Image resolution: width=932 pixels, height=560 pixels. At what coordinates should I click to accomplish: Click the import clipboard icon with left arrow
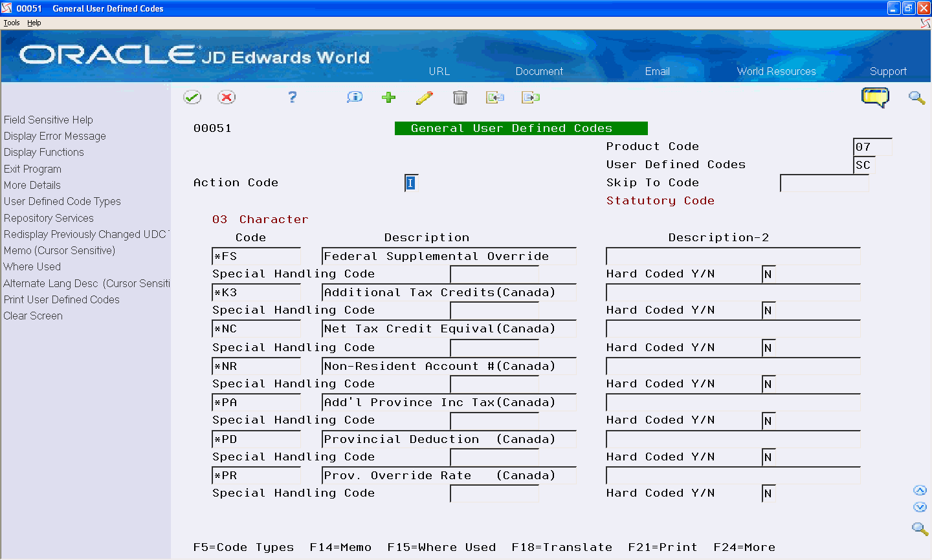(495, 97)
